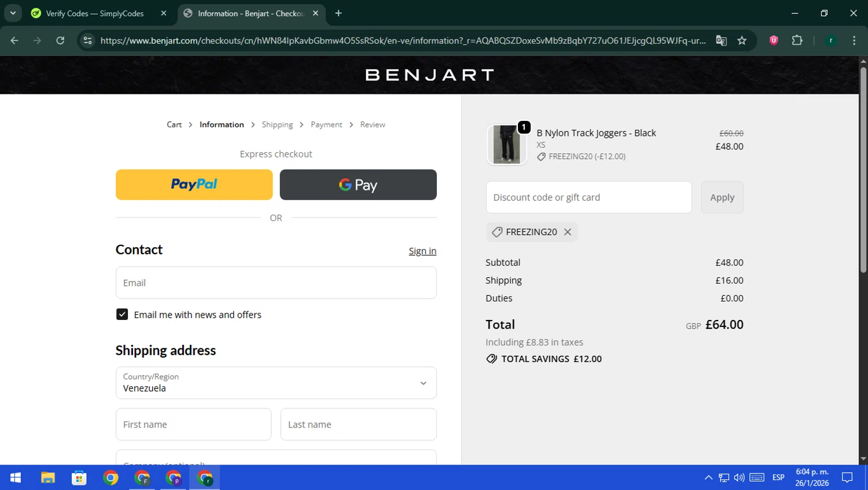The height and width of the screenshot is (490, 868).
Task: Open the first Chrome taskbar icon
Action: [x=111, y=478]
